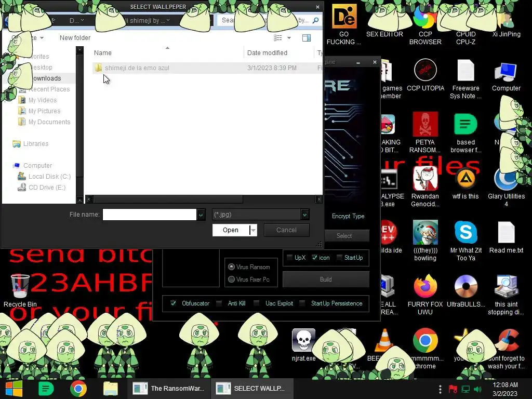Image resolution: width=532 pixels, height=399 pixels.
Task: Click the Open button
Action: [x=231, y=230]
